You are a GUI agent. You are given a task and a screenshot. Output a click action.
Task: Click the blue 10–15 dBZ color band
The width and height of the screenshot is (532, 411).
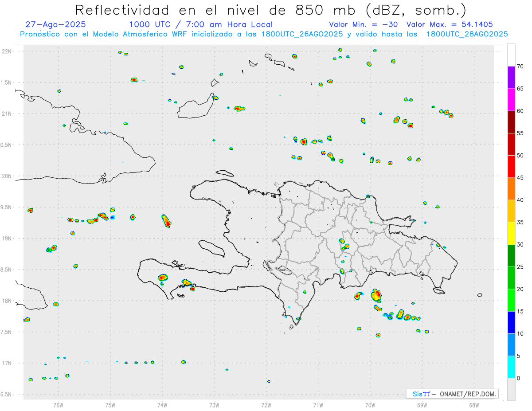[x=511, y=322]
